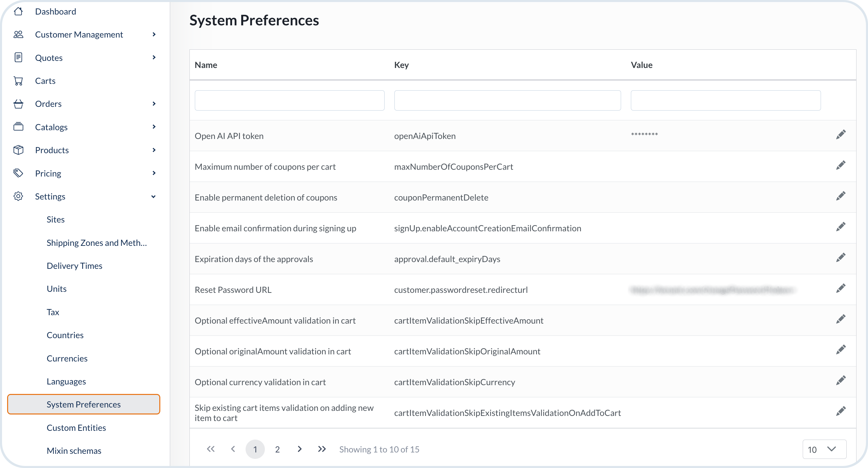
Task: Focus the Name column filter input
Action: click(289, 100)
